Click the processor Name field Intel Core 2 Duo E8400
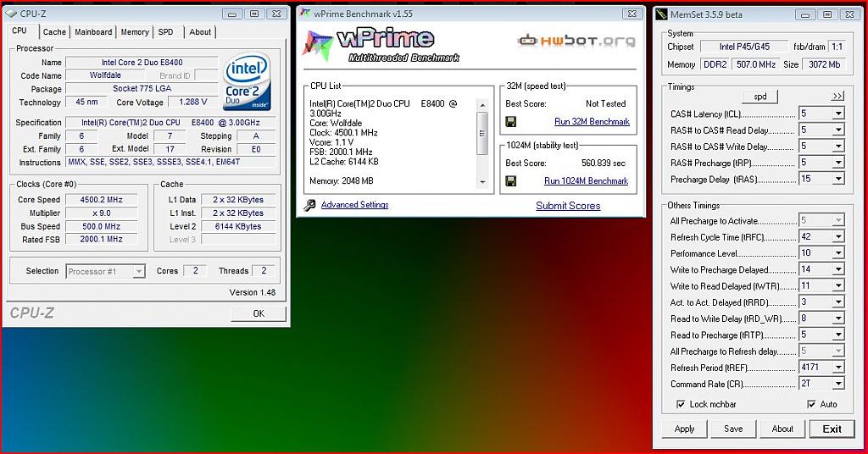Viewport: 868px width, 454px height. point(142,63)
